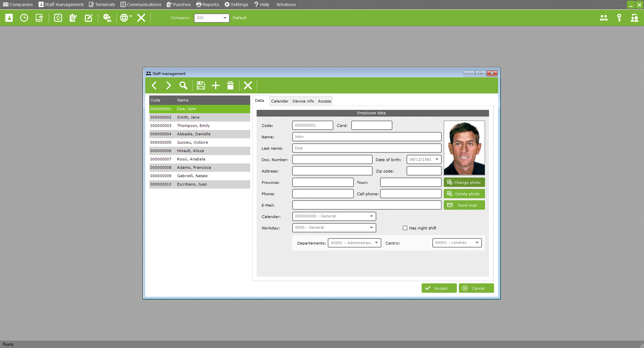Click the trash icon to delete employee
The image size is (644, 348).
pyautogui.click(x=230, y=86)
